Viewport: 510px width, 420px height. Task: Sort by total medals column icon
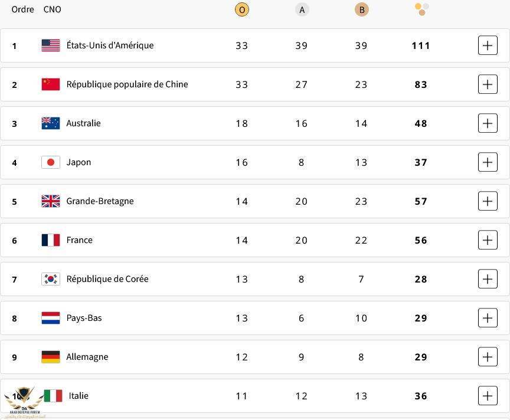tap(421, 9)
